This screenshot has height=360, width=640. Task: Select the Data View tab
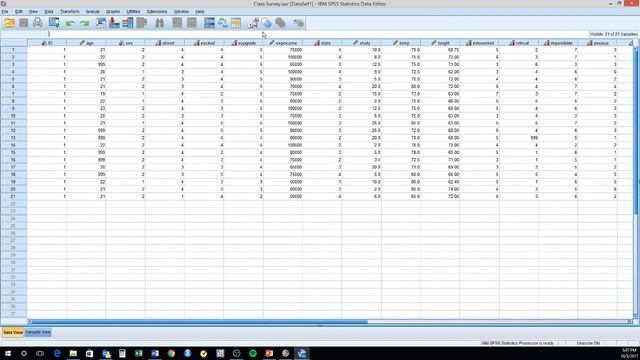pos(13,332)
